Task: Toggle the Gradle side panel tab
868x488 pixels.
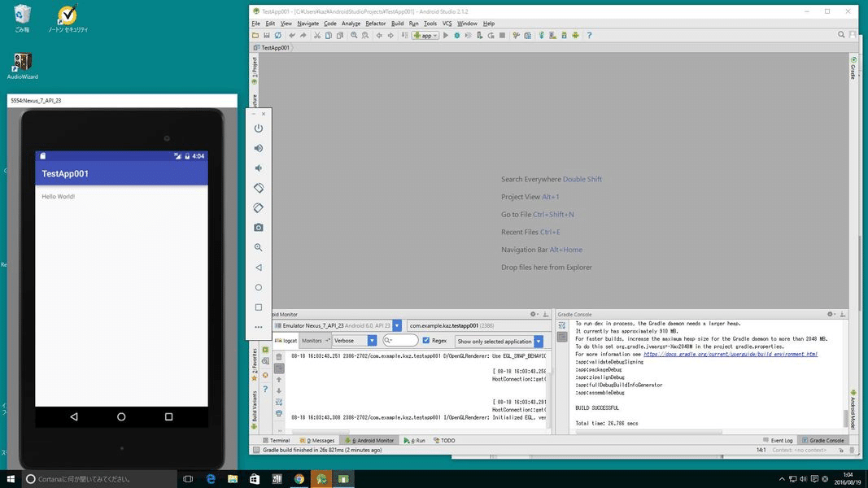Action: pos(853,68)
